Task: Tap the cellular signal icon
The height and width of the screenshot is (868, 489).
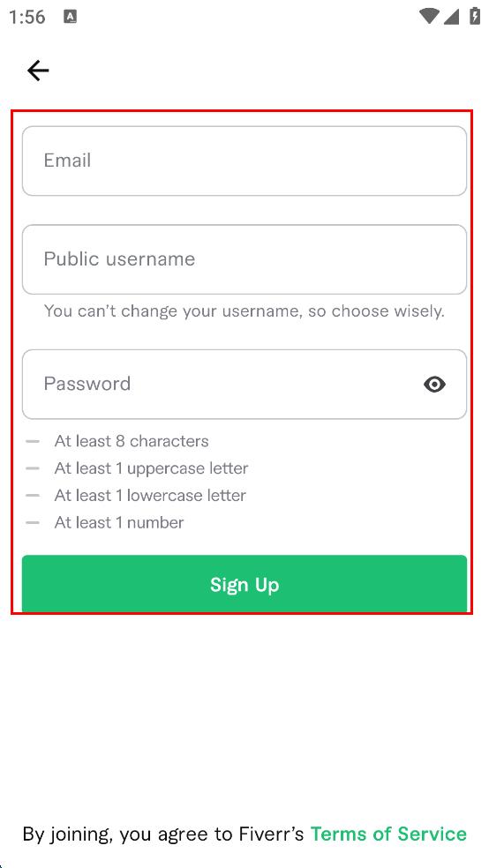Action: [x=451, y=17]
